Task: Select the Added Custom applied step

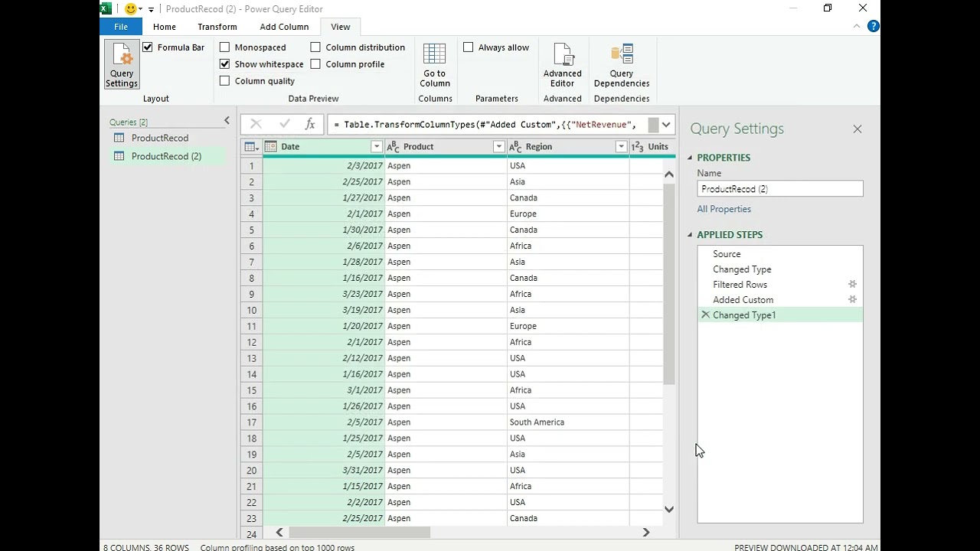Action: [x=780, y=300]
